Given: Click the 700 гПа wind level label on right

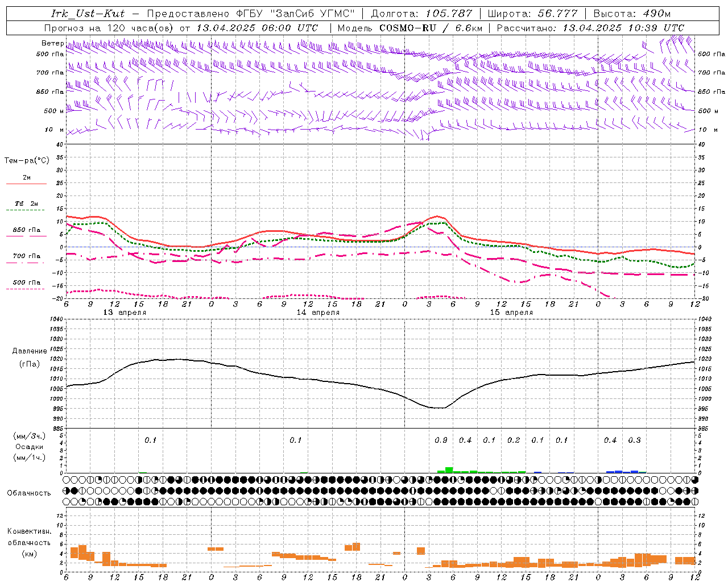Looking at the screenshot, I should [x=712, y=73].
